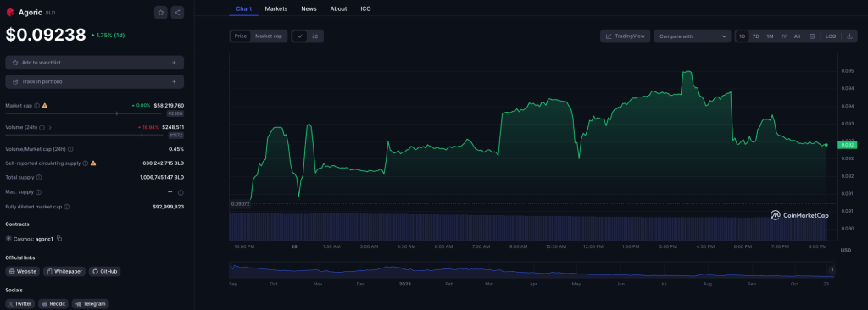
Task: Click the #2508 market cap rank badge
Action: point(175,113)
